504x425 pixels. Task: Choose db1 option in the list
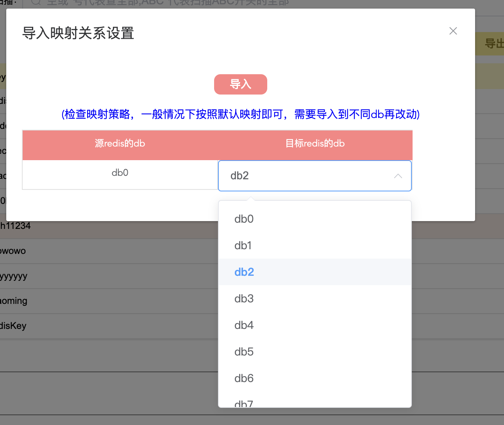[243, 246]
